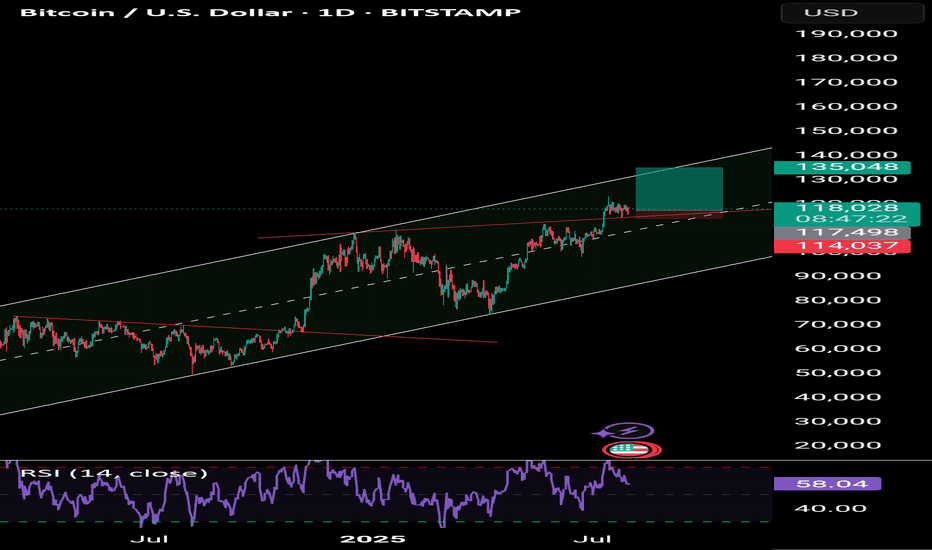Click the 50,000 price axis label
Screen dimensions: 932x550
838,373
